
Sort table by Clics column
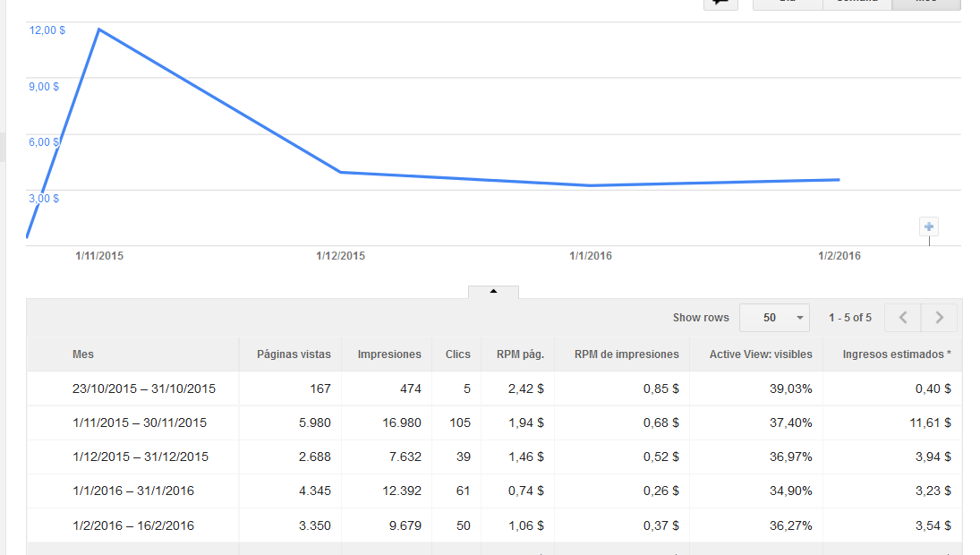point(457,354)
